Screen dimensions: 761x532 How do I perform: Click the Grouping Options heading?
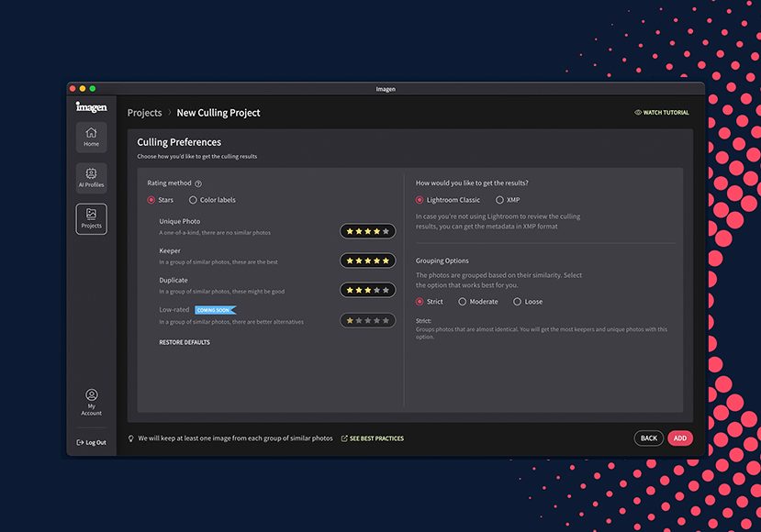pos(442,260)
